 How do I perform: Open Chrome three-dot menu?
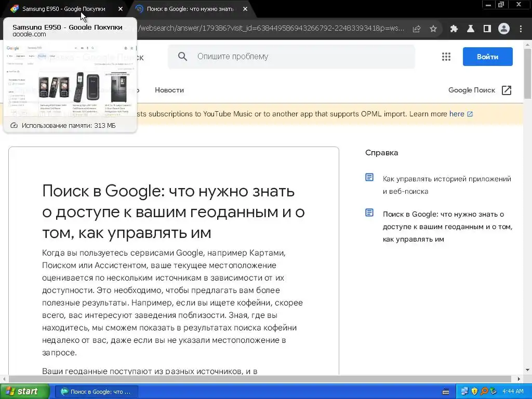click(x=521, y=29)
